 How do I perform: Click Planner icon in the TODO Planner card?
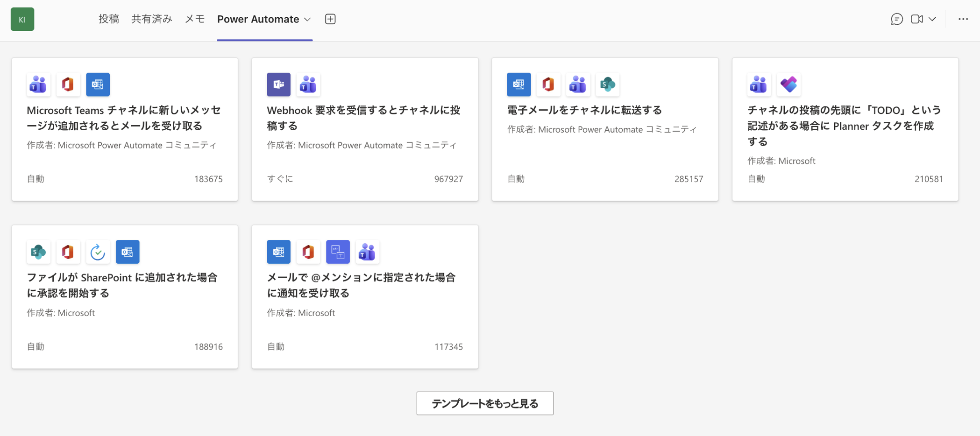789,84
